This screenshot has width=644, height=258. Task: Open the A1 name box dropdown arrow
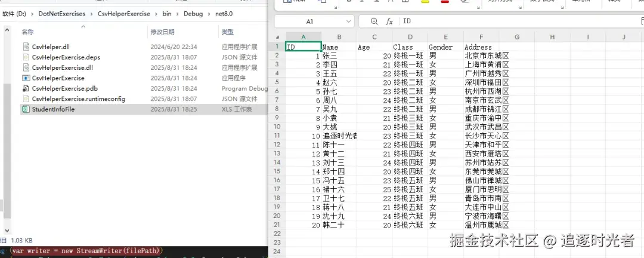[x=348, y=21]
